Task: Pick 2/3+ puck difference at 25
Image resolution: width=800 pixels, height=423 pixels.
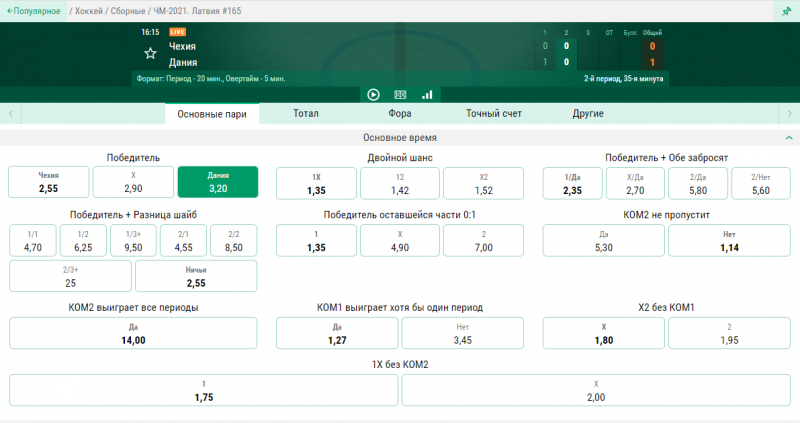Action: [70, 276]
